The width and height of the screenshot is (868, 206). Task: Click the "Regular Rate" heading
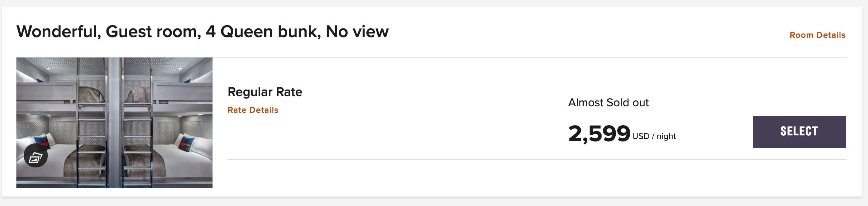click(265, 92)
